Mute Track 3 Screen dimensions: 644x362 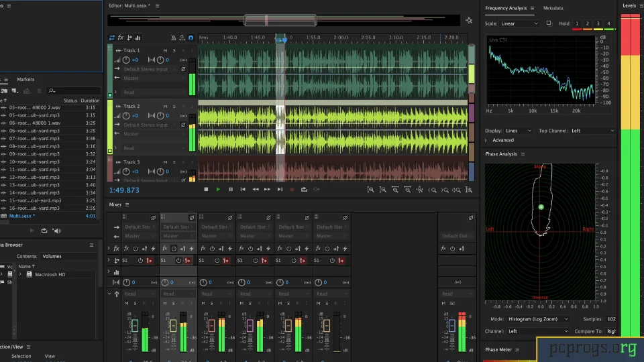pos(165,162)
